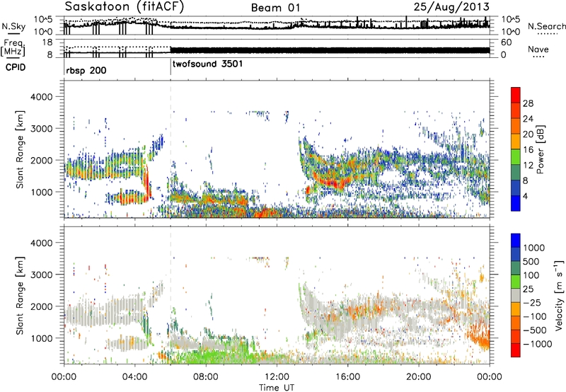
Task: Pick the red bottom segment of the Velocity colorbar
Action: 516,350
